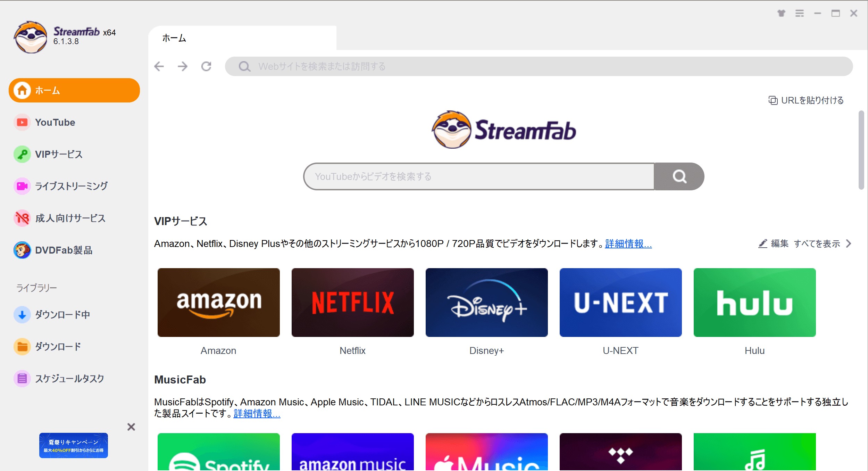Click the MusicFab section heading

180,380
